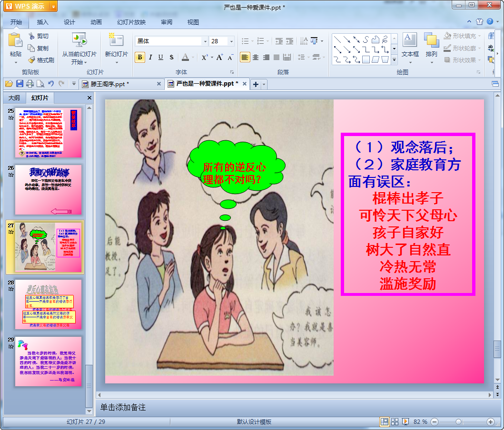
Task: Toggle distributed alignment button
Action: pyautogui.click(x=287, y=58)
